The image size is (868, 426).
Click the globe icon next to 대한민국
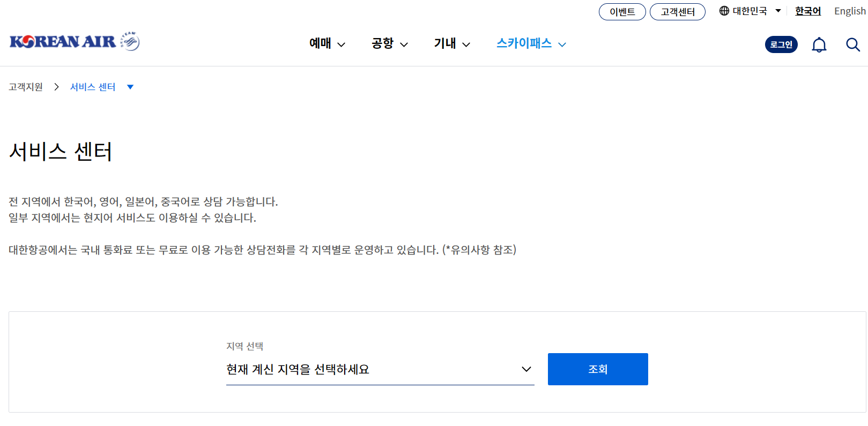pos(723,11)
